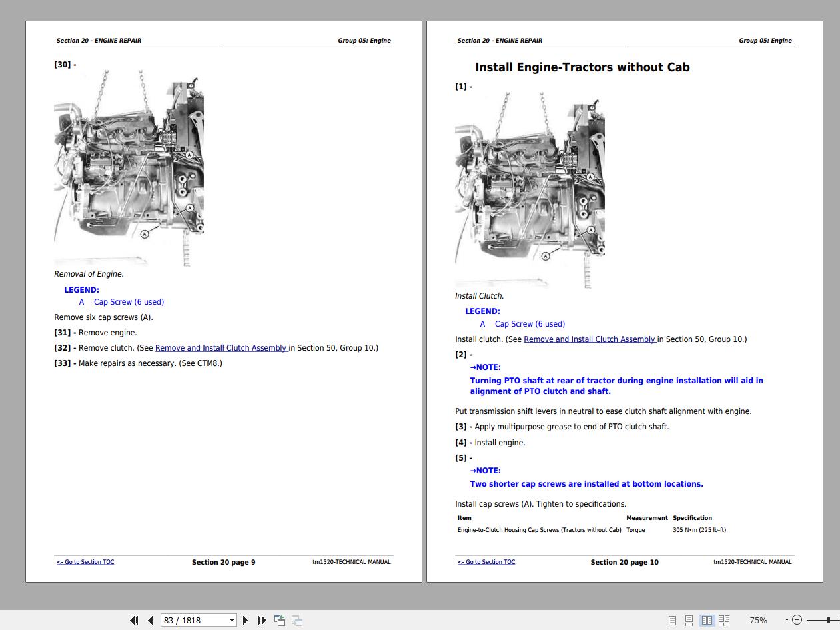Select two-page continuous facing view
This screenshot has height=630, width=840.
(x=724, y=620)
